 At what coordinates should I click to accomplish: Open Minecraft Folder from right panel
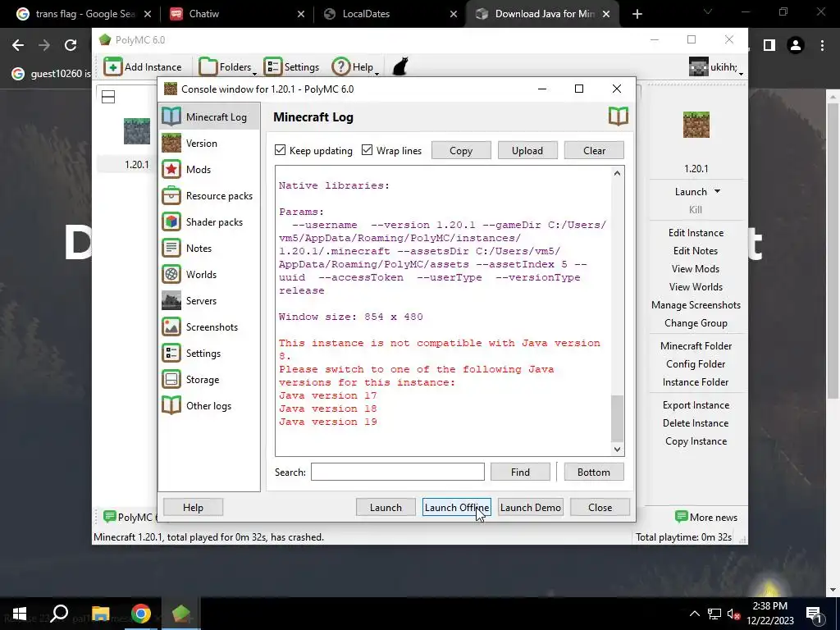pyautogui.click(x=696, y=346)
